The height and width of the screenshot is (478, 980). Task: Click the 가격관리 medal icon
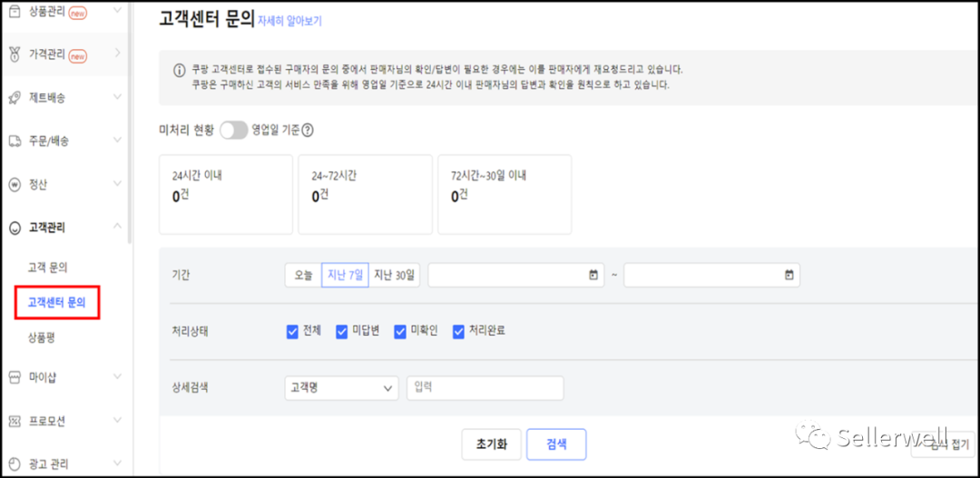[15, 54]
